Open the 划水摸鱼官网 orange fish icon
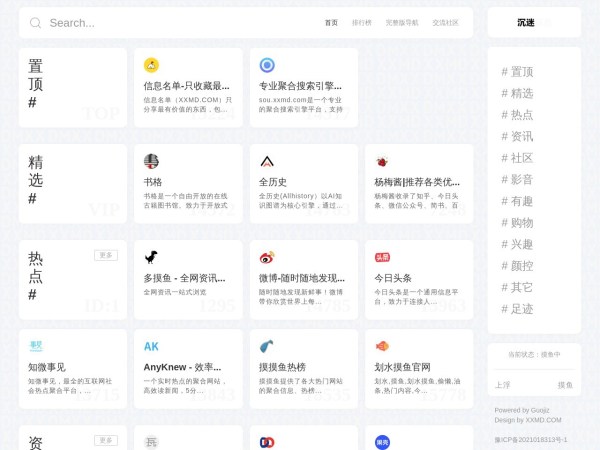The width and height of the screenshot is (600, 450). click(x=382, y=346)
